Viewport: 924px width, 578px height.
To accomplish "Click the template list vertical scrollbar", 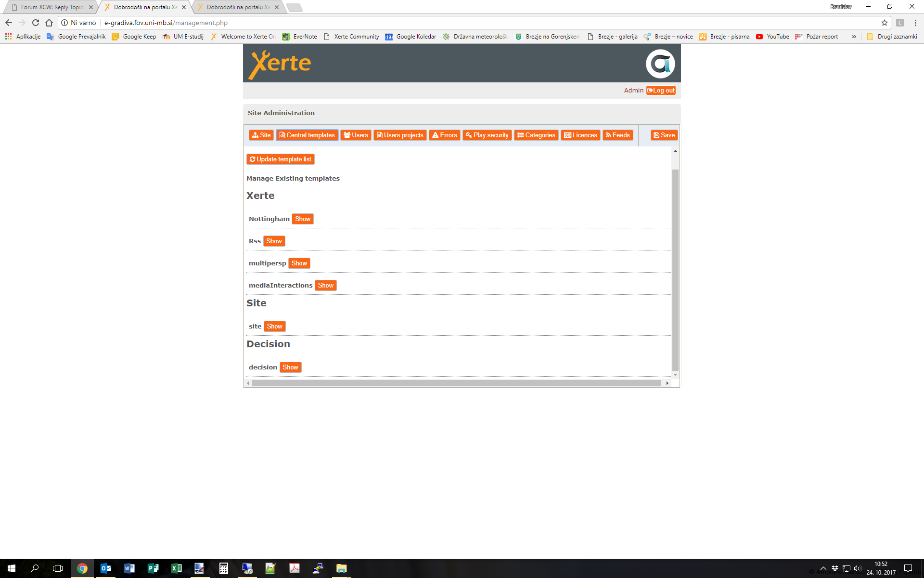I will tap(676, 270).
